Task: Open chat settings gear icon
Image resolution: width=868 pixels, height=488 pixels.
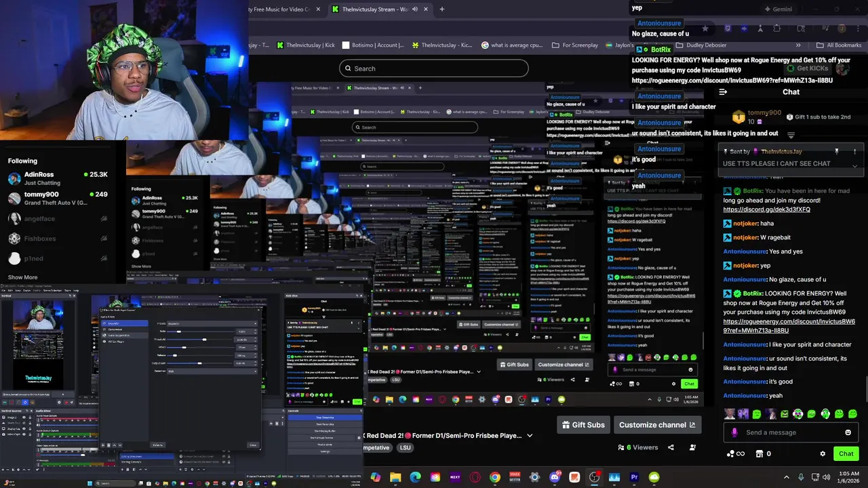Action: (823, 453)
